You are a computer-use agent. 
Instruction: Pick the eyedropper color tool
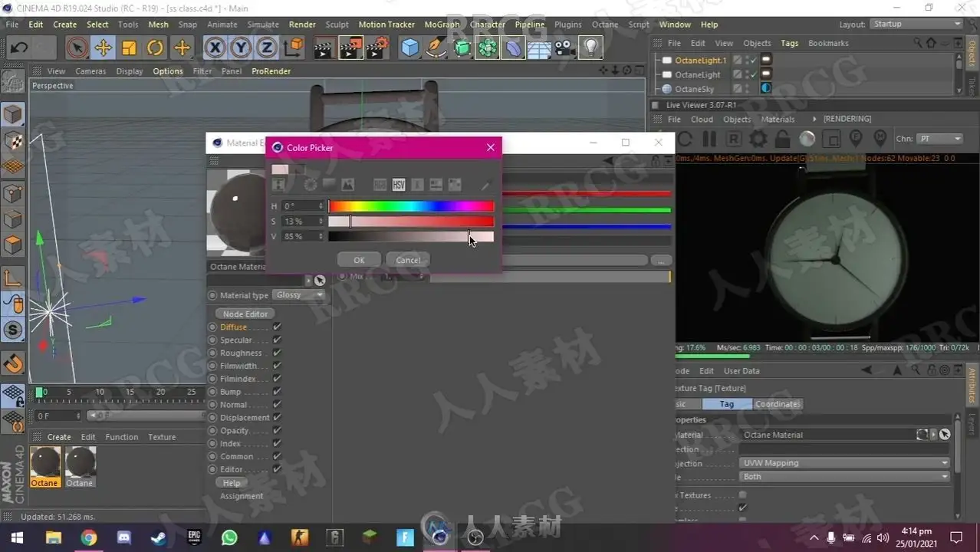(485, 185)
